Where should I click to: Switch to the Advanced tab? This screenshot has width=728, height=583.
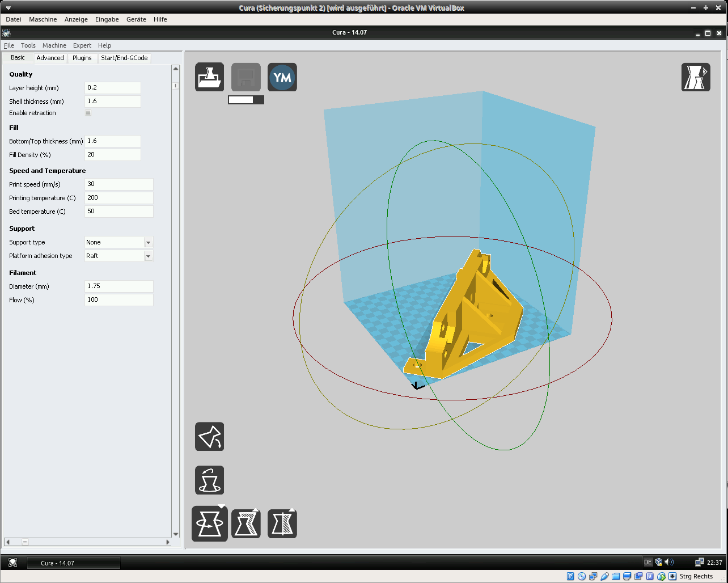tap(50, 58)
